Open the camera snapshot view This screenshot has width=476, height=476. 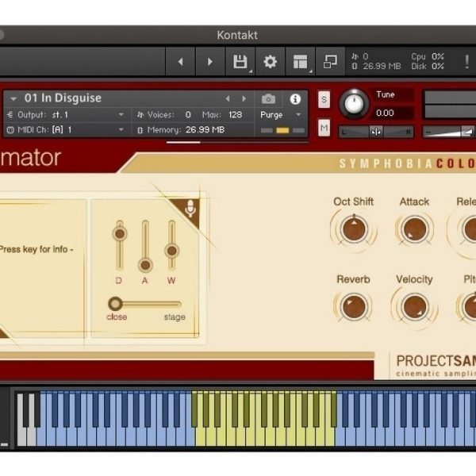coord(268,99)
